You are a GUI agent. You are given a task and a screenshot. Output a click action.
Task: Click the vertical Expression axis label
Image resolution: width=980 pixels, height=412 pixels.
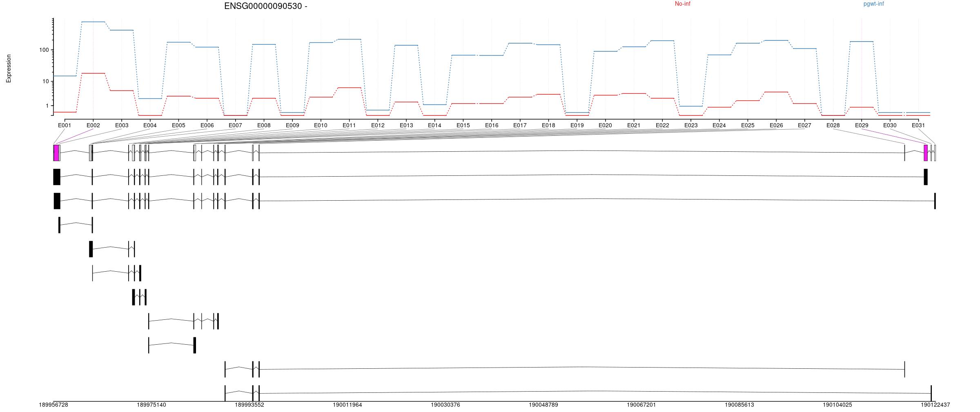(9, 69)
